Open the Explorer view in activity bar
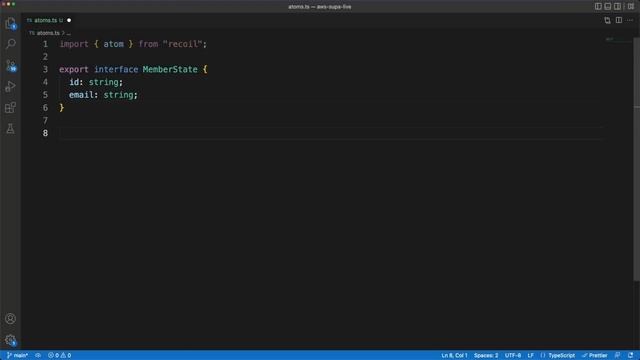Screen dimensions: 640x360 [11, 23]
